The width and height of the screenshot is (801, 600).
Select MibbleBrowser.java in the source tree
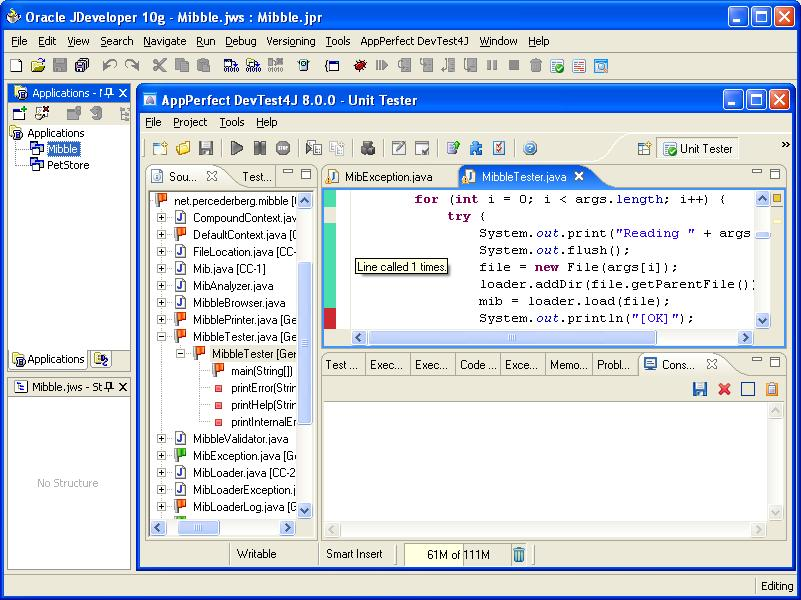[239, 303]
